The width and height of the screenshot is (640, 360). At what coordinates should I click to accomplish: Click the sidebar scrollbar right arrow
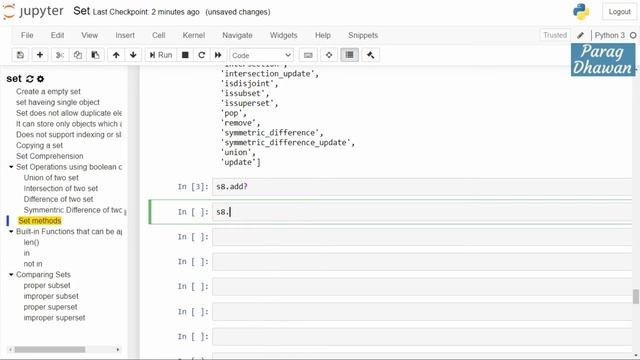coord(118,350)
